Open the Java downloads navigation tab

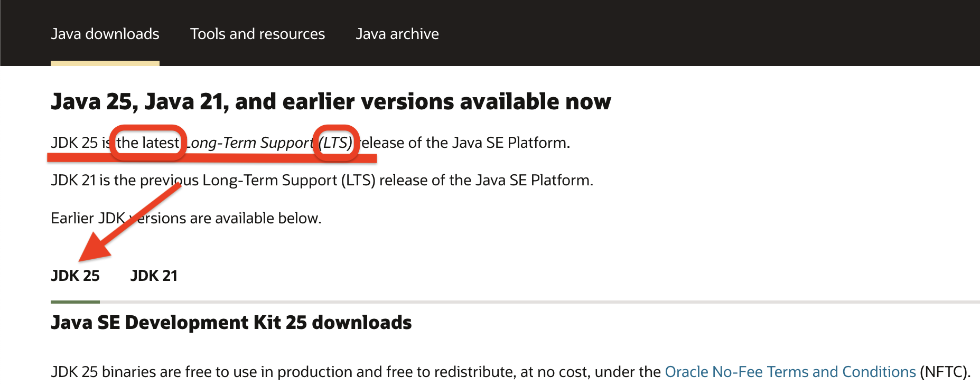click(x=105, y=34)
